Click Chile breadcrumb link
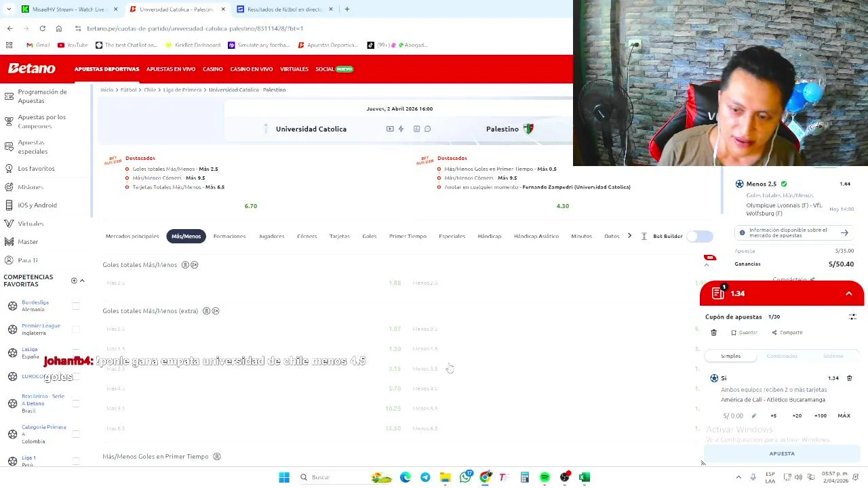Image resolution: width=868 pixels, height=488 pixels. 150,89
